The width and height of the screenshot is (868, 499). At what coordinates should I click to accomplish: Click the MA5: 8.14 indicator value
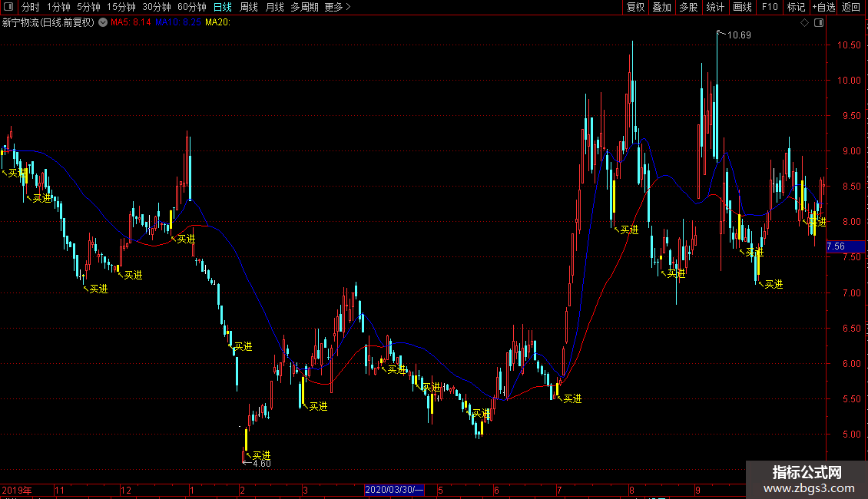tap(131, 22)
